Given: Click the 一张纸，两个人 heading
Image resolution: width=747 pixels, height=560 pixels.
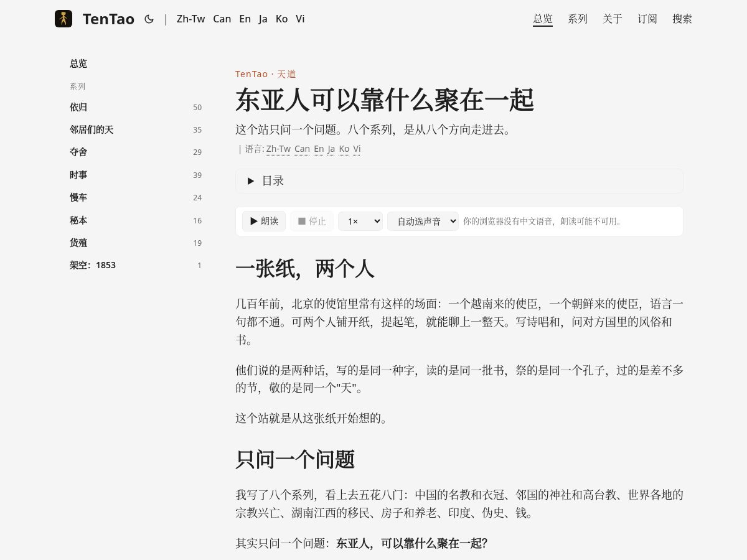Looking at the screenshot, I should coord(305,269).
